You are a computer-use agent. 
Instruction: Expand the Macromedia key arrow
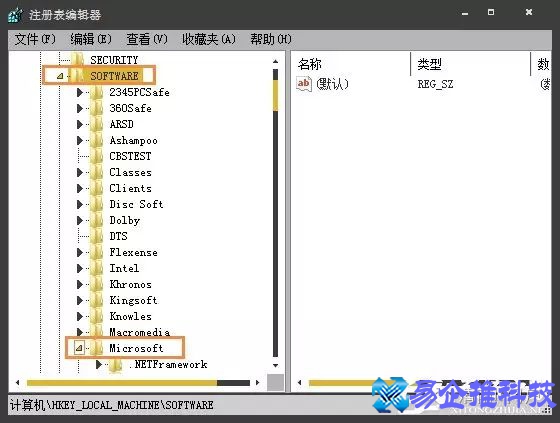coord(80,332)
